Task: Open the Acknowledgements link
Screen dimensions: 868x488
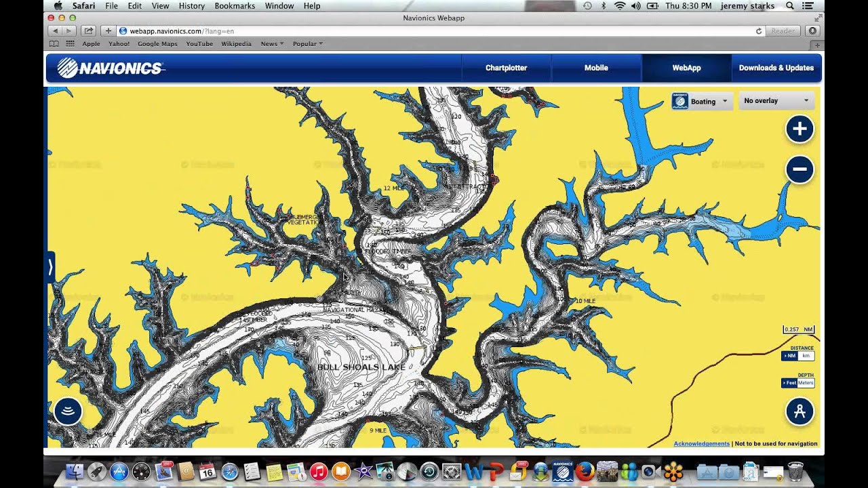Action: [702, 444]
